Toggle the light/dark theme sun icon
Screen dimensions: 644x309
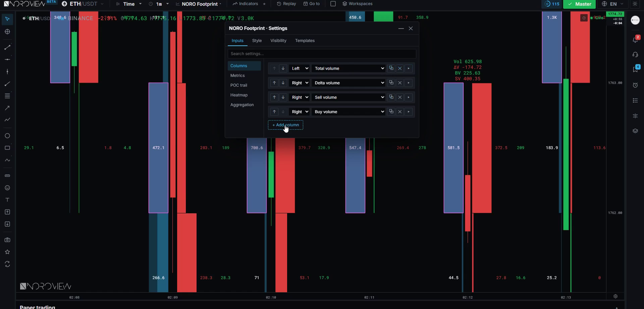635,4
